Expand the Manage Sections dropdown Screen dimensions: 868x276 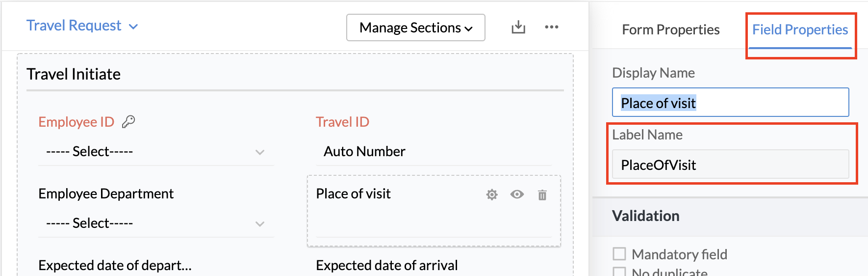pyautogui.click(x=415, y=28)
